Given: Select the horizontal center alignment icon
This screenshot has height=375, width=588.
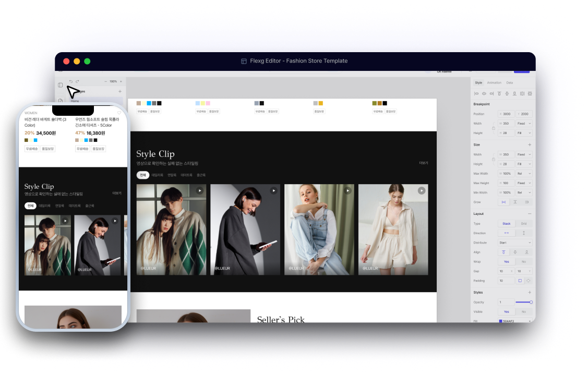Looking at the screenshot, I should click(x=484, y=94).
